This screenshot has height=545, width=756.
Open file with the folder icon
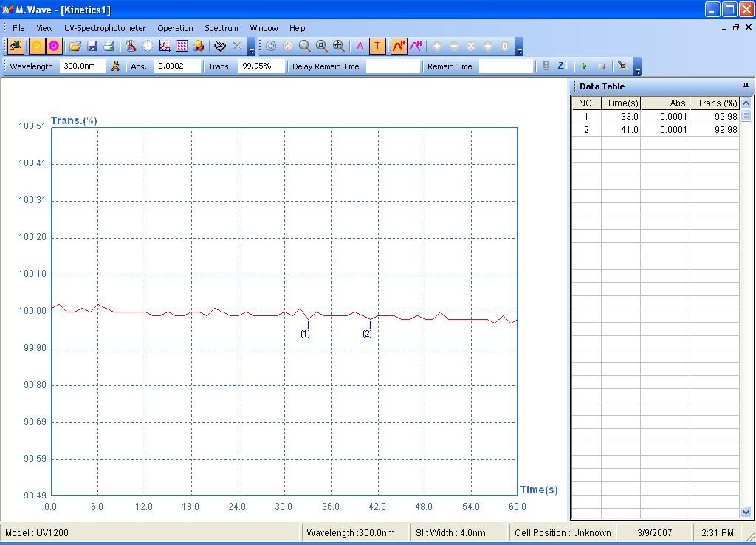coord(75,46)
